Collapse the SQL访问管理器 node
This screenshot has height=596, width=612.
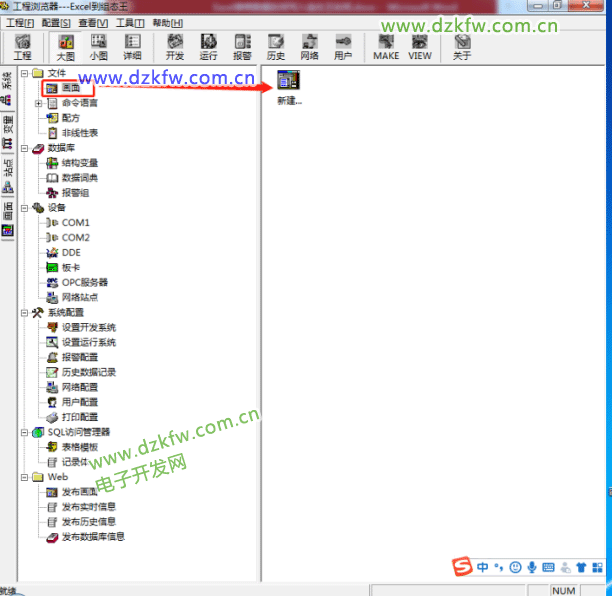coord(24,432)
